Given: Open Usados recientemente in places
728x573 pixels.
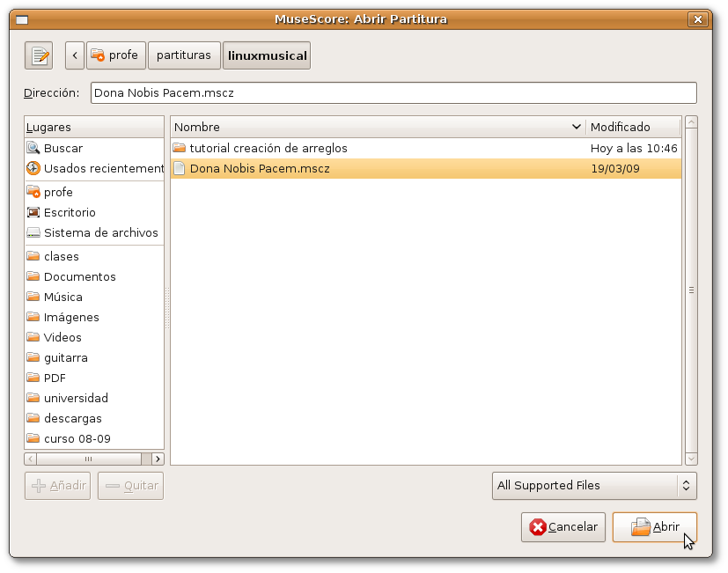Looking at the screenshot, I should 95,168.
